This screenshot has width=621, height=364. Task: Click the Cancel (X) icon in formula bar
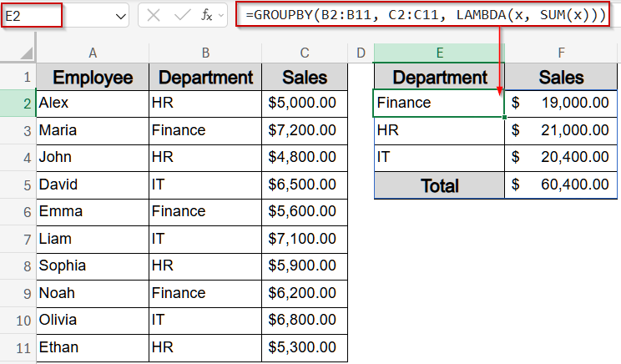(154, 15)
